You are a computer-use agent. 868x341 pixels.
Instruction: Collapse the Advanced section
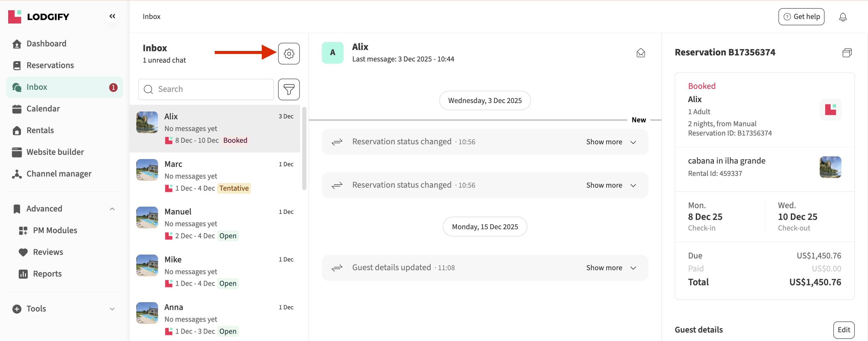(112, 209)
